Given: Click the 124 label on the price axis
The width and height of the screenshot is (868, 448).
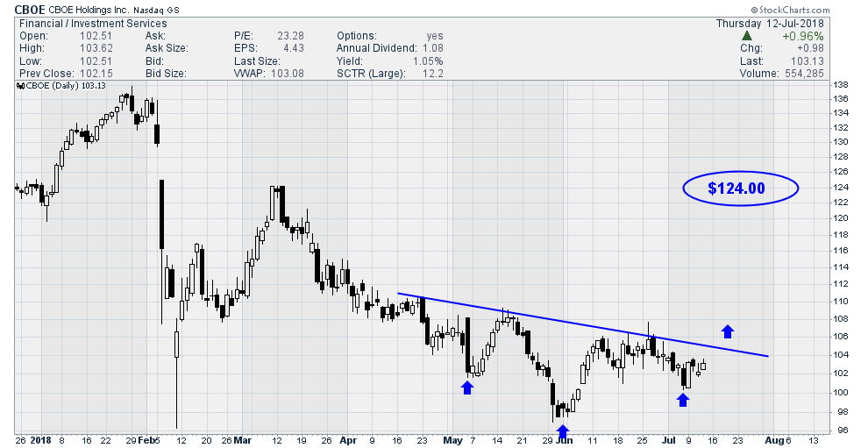Looking at the screenshot, I should pos(842,187).
